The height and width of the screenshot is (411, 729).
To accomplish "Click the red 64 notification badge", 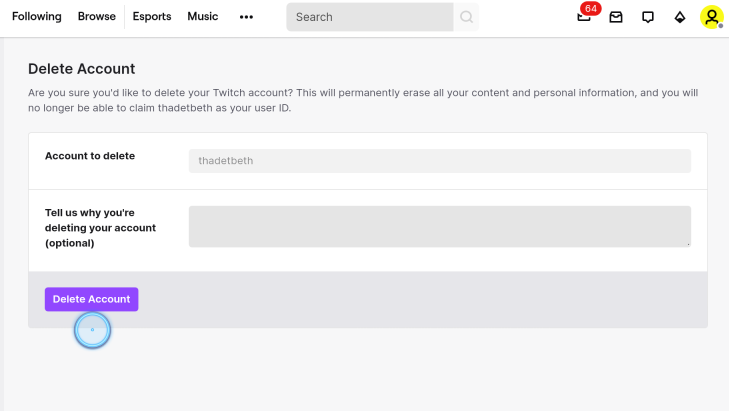I will coord(591,8).
